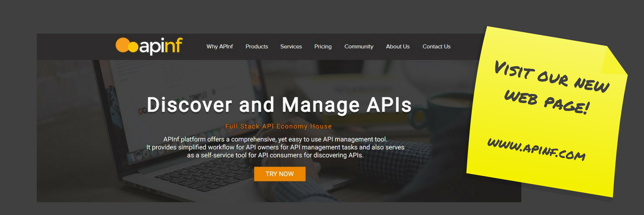Click the Visit our new web page note text
The height and width of the screenshot is (215, 644).
pos(552,87)
